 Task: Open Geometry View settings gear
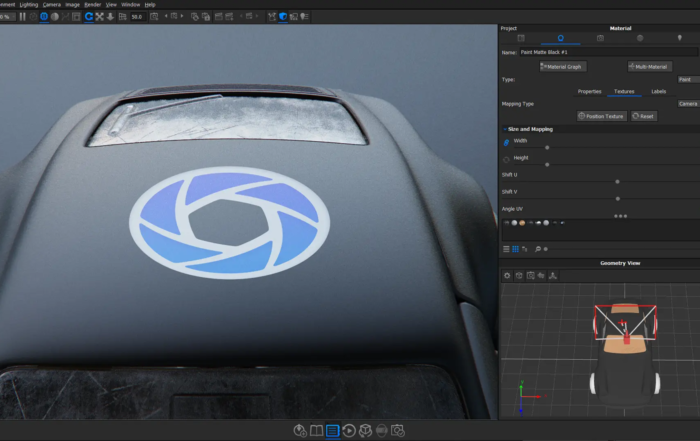click(x=507, y=276)
